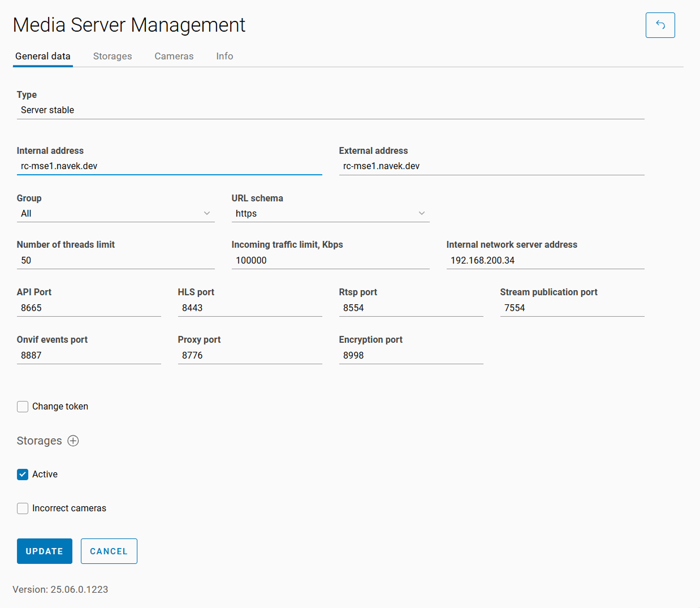Go to the Info tab
This screenshot has height=608, width=700.
click(x=224, y=56)
